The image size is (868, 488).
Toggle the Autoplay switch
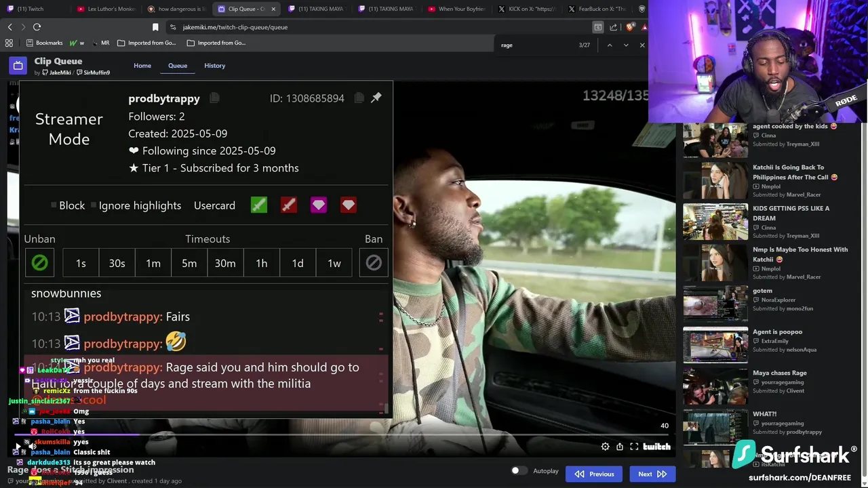(x=519, y=470)
